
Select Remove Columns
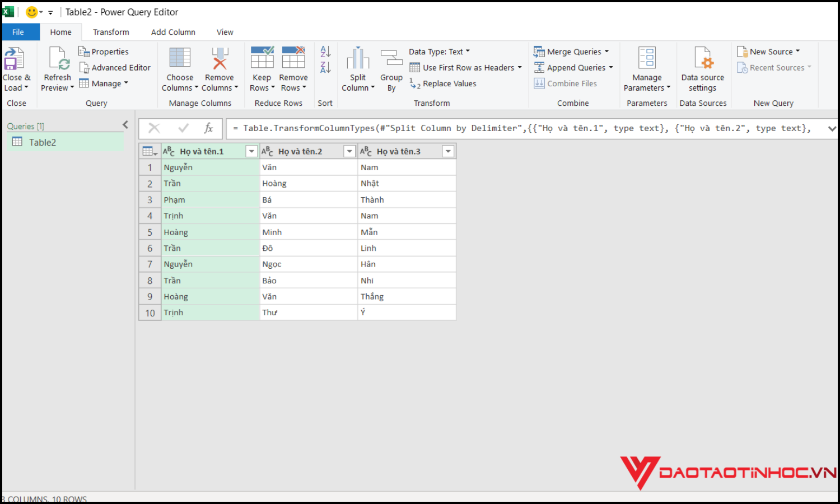tap(219, 68)
